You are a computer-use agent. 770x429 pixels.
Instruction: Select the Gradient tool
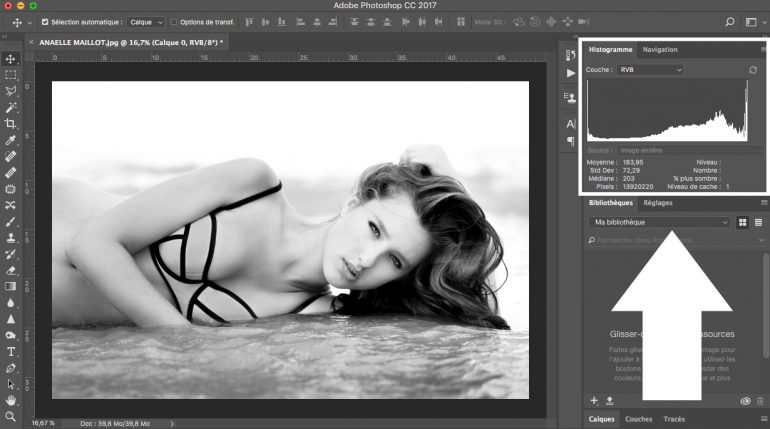pos(11,286)
